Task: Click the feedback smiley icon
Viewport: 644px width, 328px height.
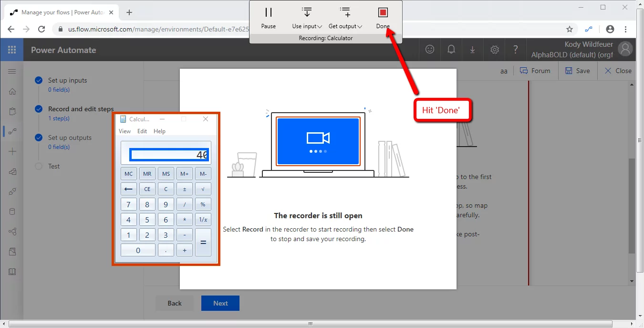Action: (x=430, y=49)
